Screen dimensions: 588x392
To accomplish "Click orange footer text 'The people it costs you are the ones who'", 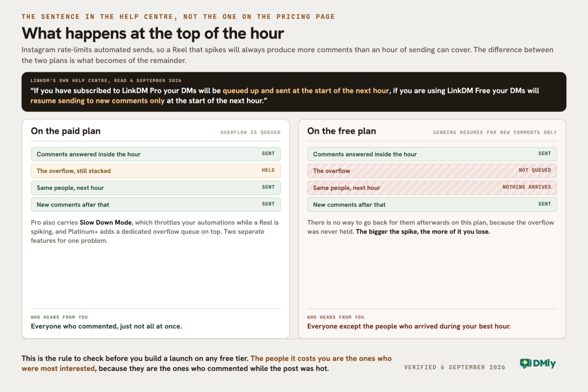I will pyautogui.click(x=321, y=359).
